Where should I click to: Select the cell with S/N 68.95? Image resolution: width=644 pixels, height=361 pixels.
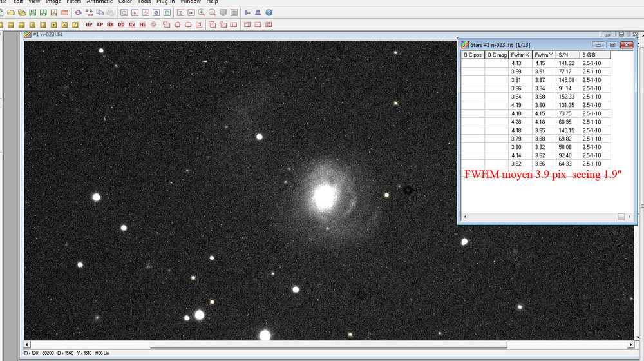567,122
